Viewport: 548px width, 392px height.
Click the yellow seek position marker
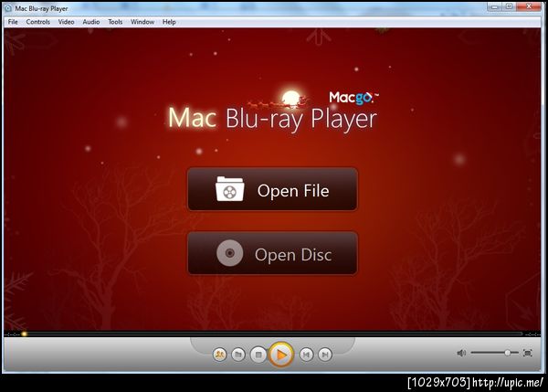(24, 334)
